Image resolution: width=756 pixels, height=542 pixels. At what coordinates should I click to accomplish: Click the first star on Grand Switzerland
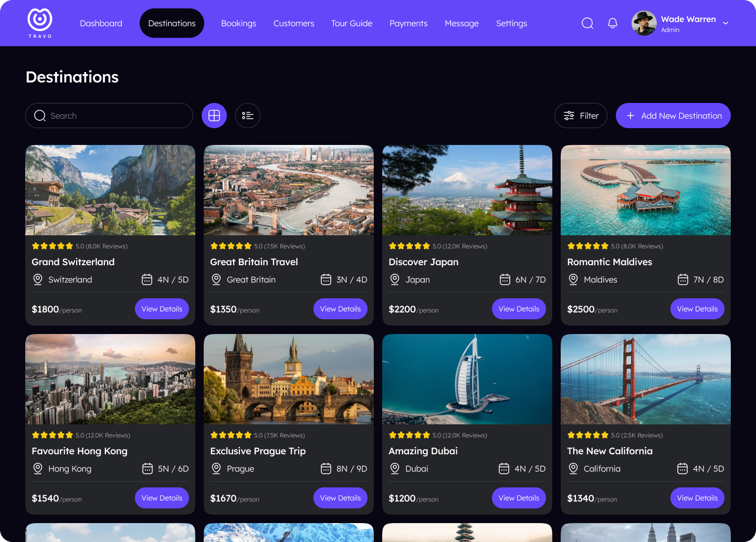pyautogui.click(x=35, y=245)
